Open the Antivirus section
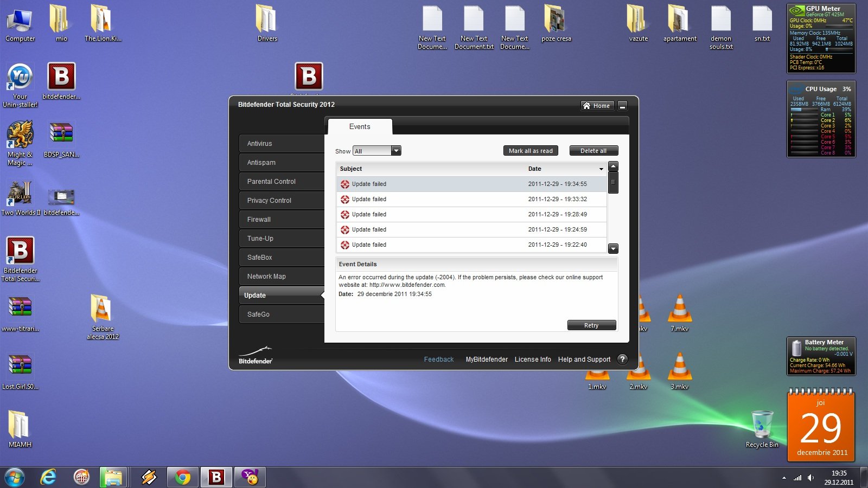The width and height of the screenshot is (868, 488). [x=282, y=144]
